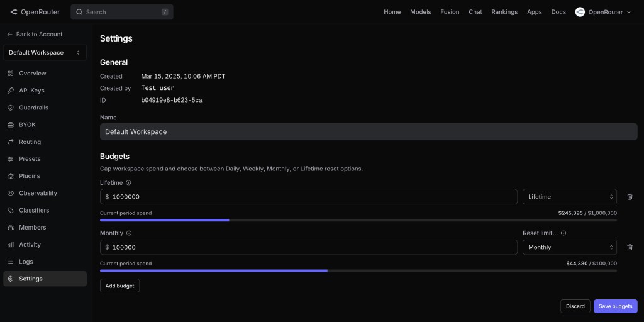
Task: Click the Save budgets button
Action: (x=615, y=306)
